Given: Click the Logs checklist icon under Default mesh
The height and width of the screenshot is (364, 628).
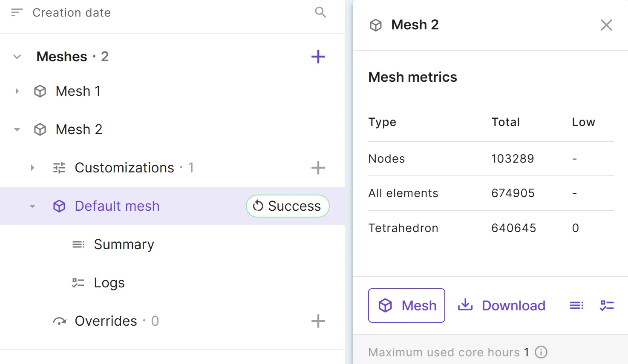Looking at the screenshot, I should coord(78,283).
